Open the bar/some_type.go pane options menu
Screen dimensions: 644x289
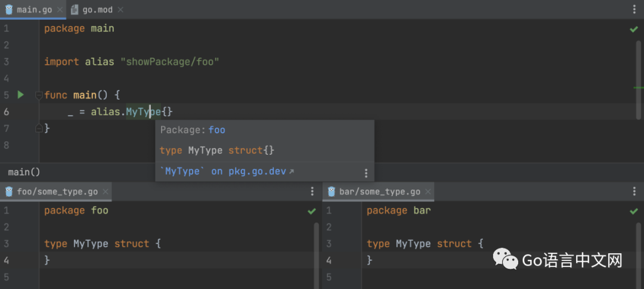tap(634, 191)
